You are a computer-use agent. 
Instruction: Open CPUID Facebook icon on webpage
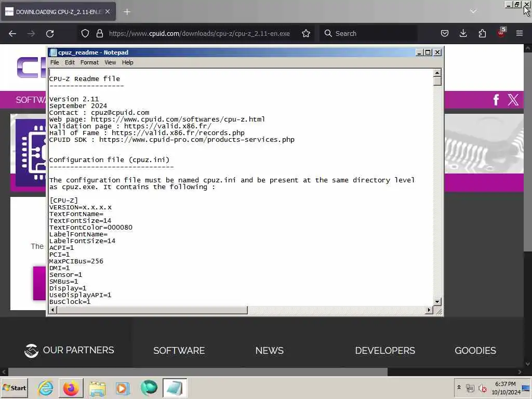(x=496, y=100)
